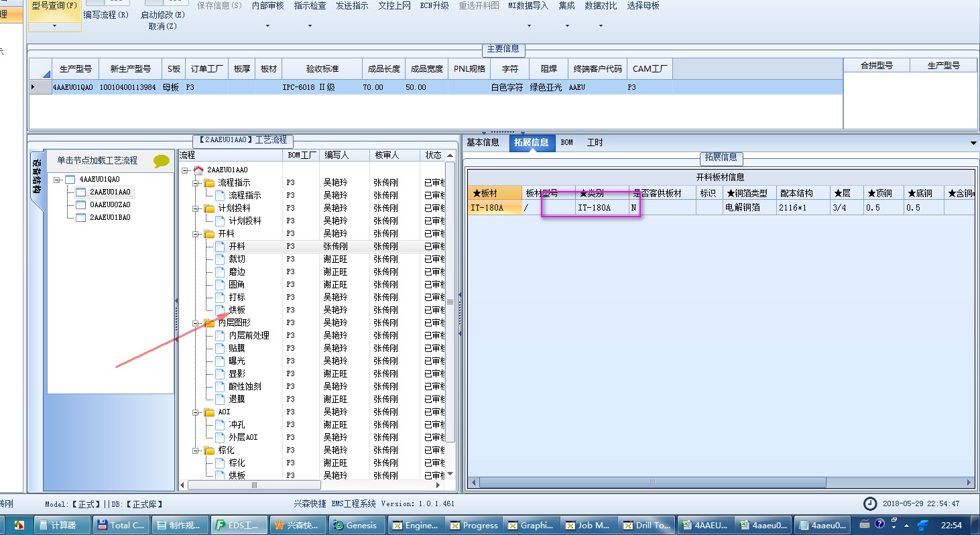Screen dimensions: 980x535
Task: Click the 计划投料 folder icon
Action: coord(209,209)
